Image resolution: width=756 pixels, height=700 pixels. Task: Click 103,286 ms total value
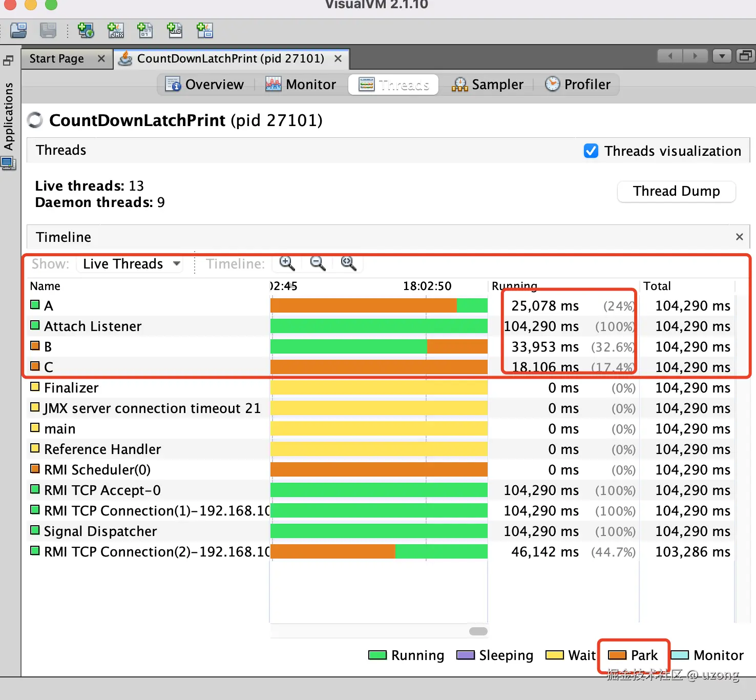(x=693, y=552)
